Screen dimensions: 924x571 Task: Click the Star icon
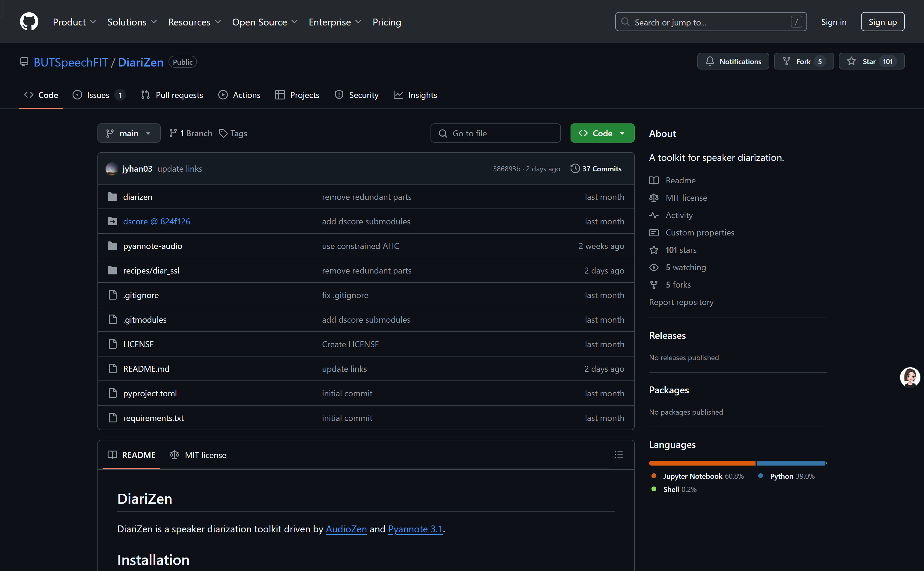tap(851, 61)
